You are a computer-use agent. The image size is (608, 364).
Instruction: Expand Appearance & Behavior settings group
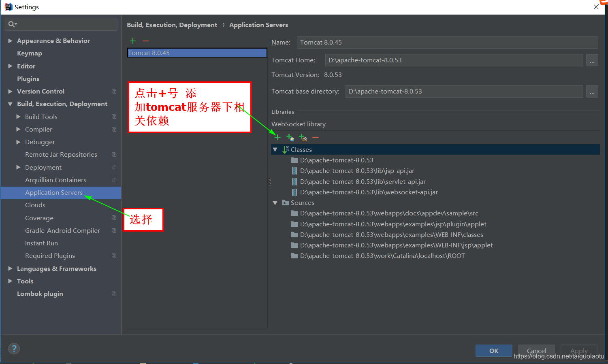coord(10,41)
